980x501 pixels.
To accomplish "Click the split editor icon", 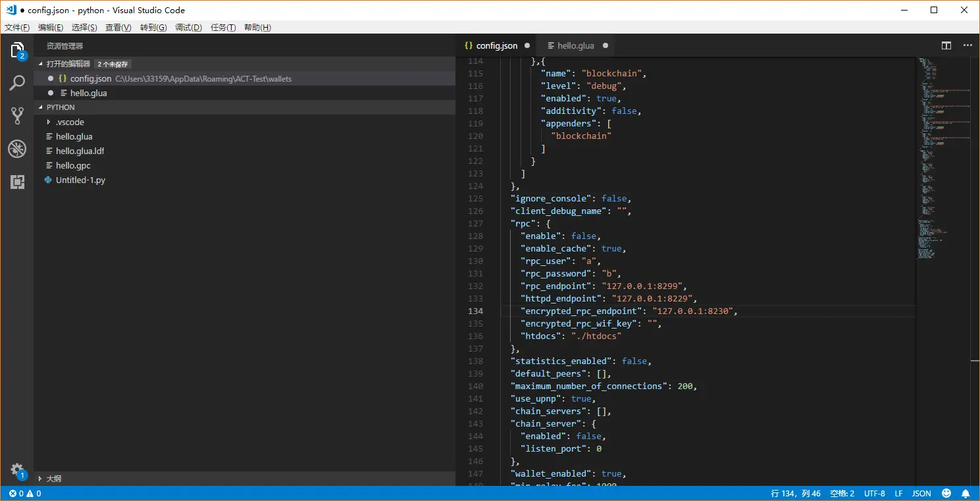I will click(946, 45).
